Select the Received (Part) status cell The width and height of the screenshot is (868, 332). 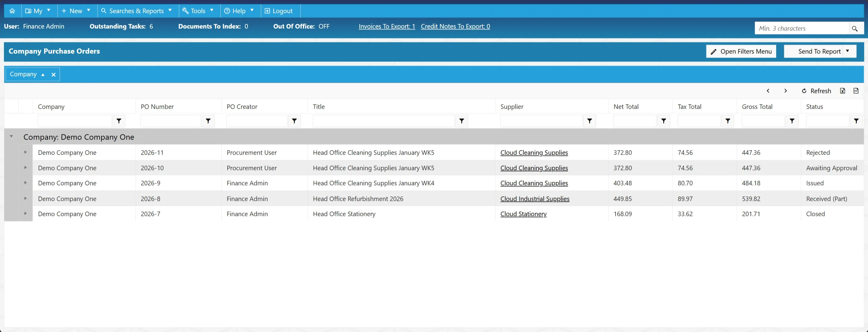click(832, 198)
